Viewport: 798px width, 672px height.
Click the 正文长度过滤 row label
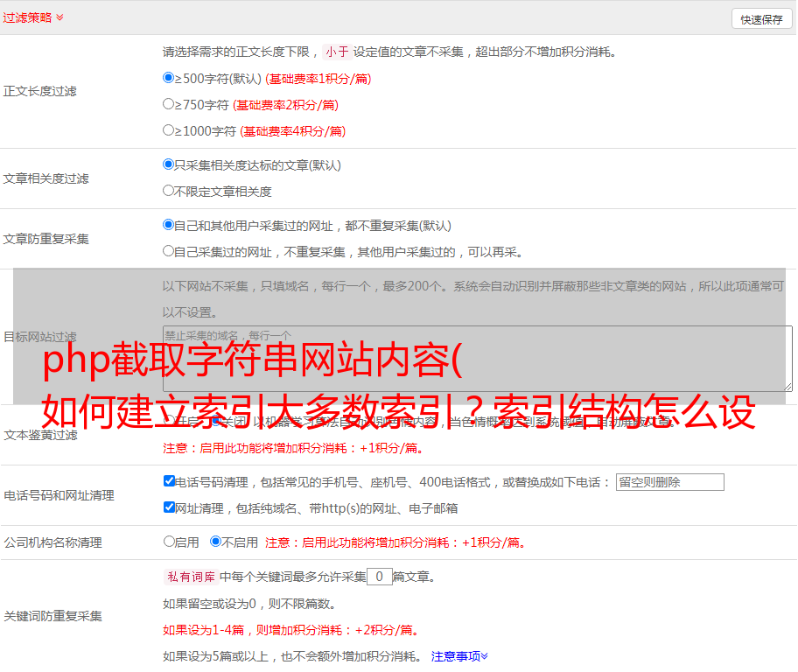(39, 91)
